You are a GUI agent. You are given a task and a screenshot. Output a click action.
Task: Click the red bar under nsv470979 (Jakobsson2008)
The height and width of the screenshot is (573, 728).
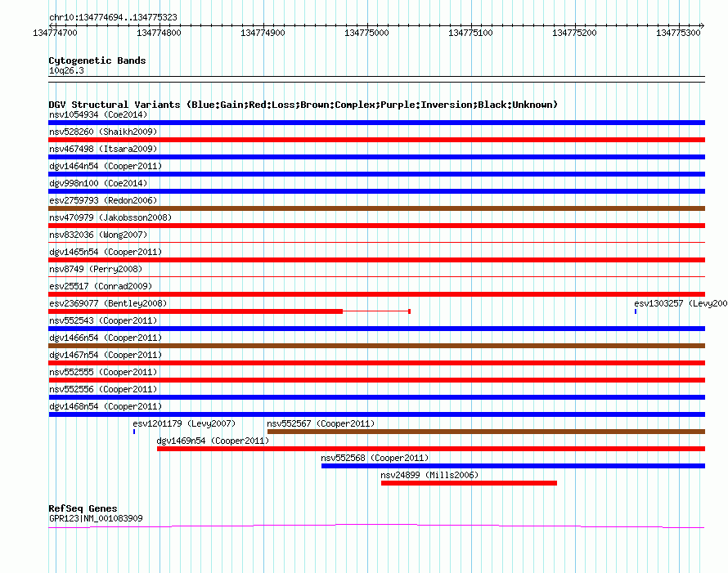coord(376,226)
